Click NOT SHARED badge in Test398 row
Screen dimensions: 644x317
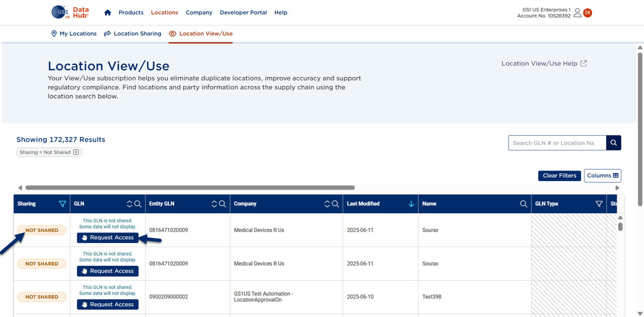click(42, 297)
